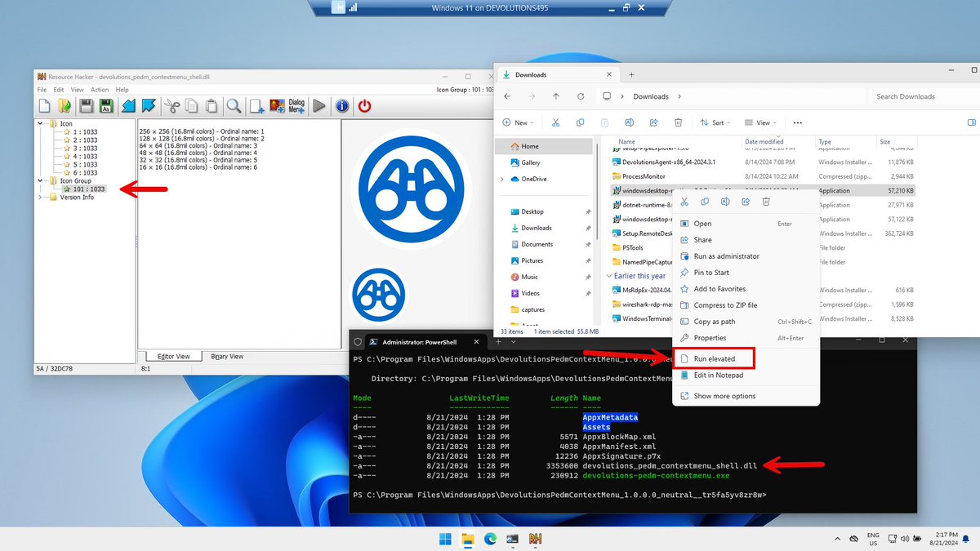Click the Search Downloads field
Screen dimensions: 980x551
coord(924,96)
